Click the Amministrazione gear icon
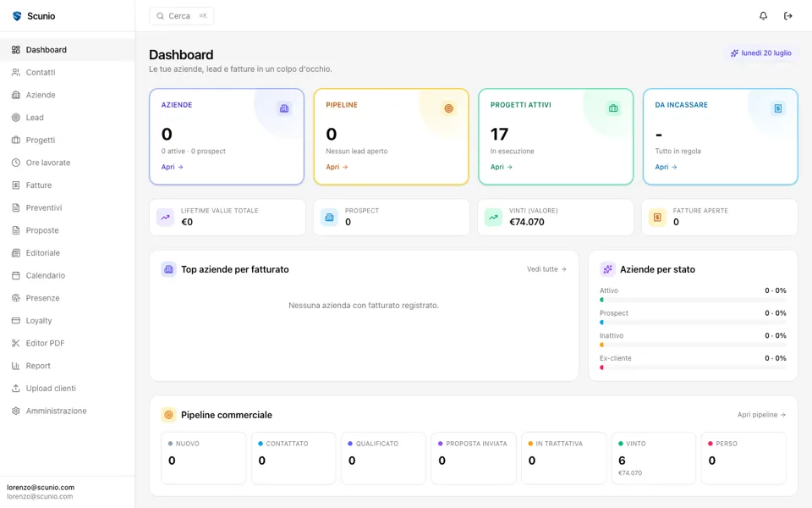This screenshot has height=508, width=812. (x=16, y=411)
